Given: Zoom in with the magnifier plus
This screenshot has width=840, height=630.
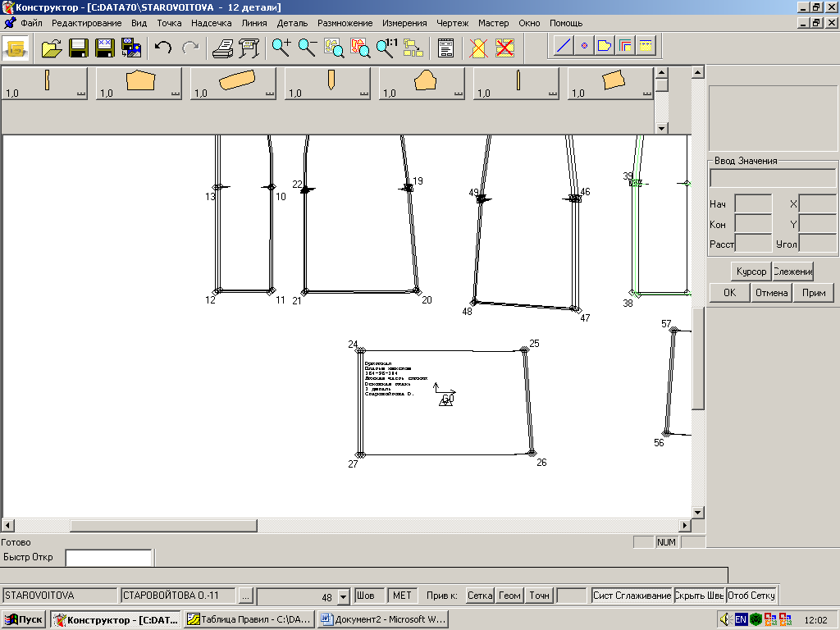Looking at the screenshot, I should pyautogui.click(x=281, y=48).
